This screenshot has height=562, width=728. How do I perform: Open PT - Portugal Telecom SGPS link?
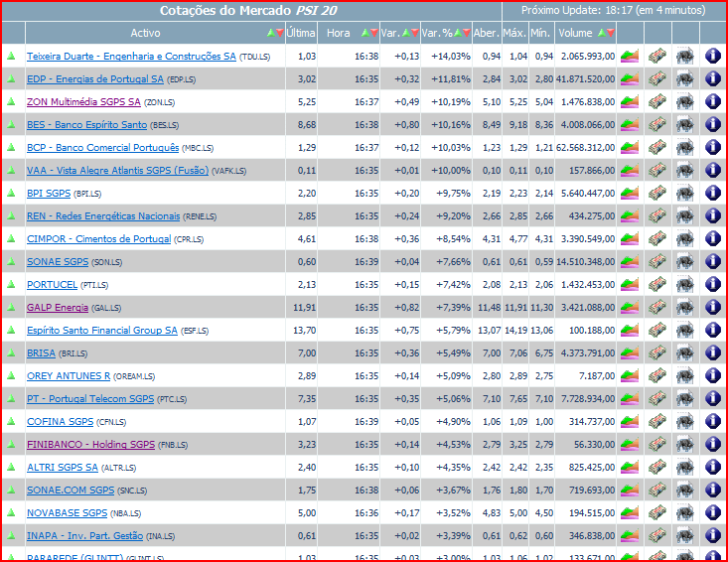coord(90,399)
